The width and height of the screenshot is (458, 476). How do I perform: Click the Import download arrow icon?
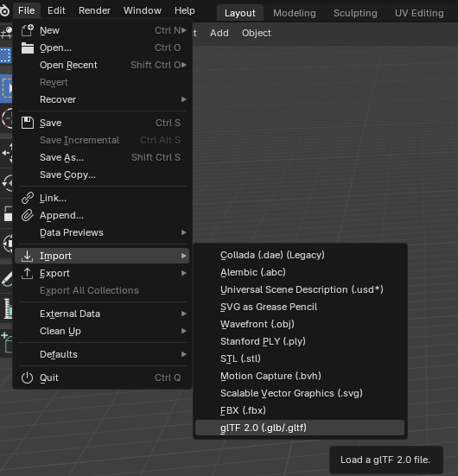28,256
